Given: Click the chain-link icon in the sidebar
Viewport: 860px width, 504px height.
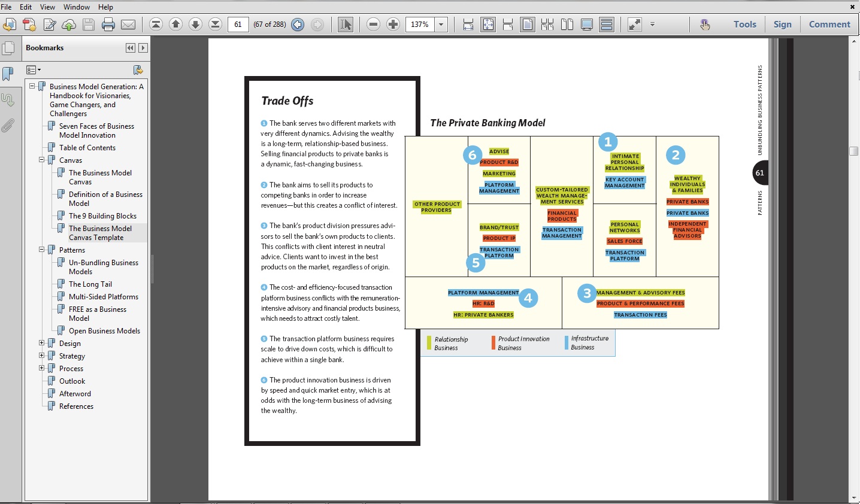Looking at the screenshot, I should (8, 99).
